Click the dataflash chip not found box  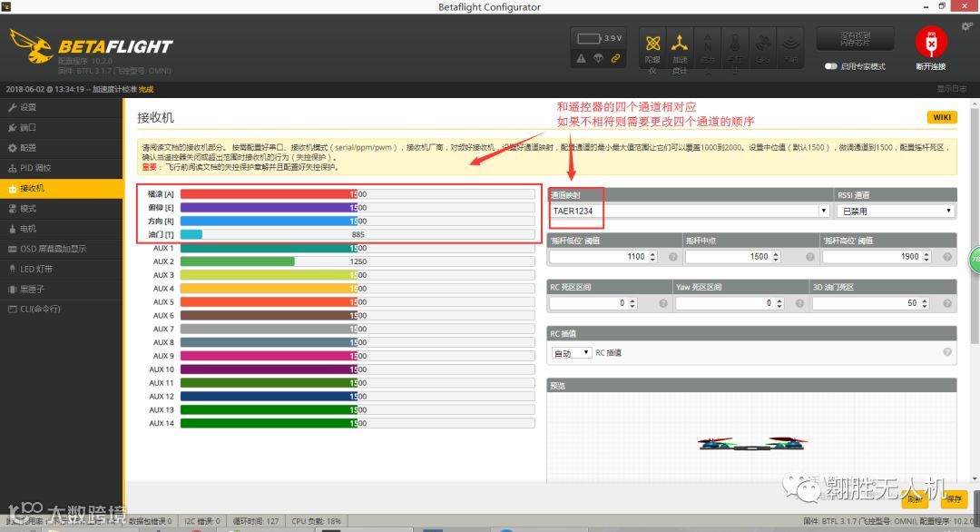pyautogui.click(x=855, y=39)
